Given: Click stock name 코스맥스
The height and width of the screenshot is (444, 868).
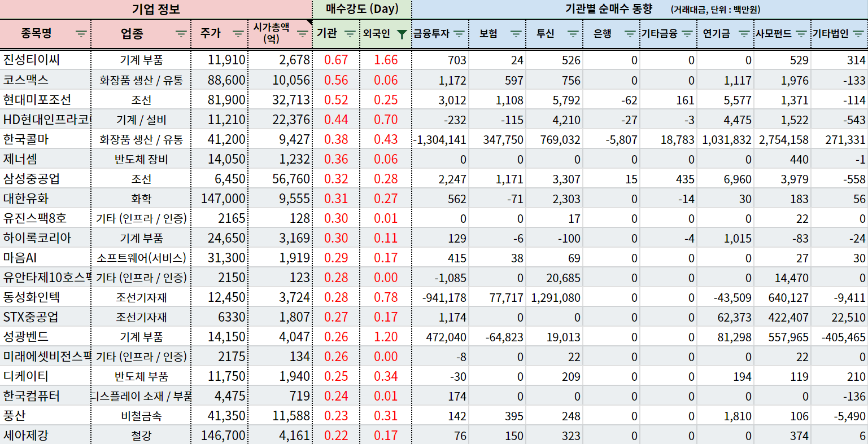Looking at the screenshot, I should click(26, 80).
